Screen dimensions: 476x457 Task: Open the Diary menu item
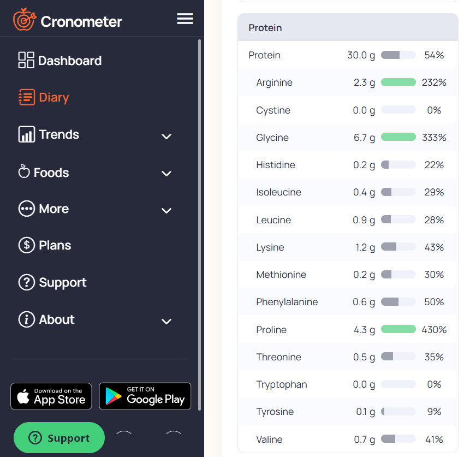pyautogui.click(x=53, y=98)
